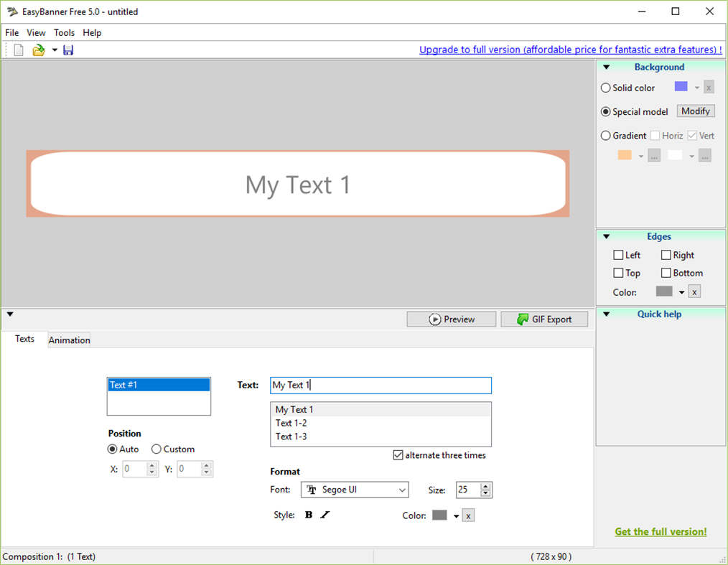Screen dimensions: 728x565
Task: Open the File menu
Action: click(12, 32)
